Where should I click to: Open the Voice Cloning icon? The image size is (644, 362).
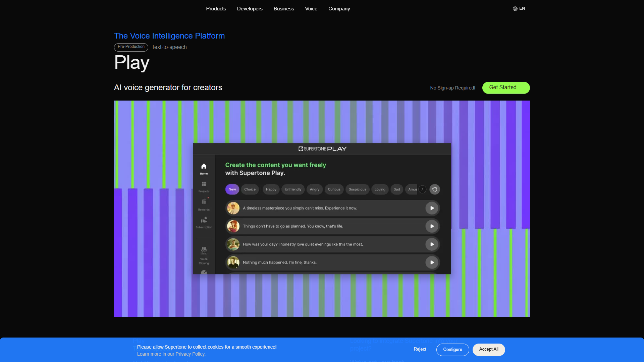click(x=204, y=250)
